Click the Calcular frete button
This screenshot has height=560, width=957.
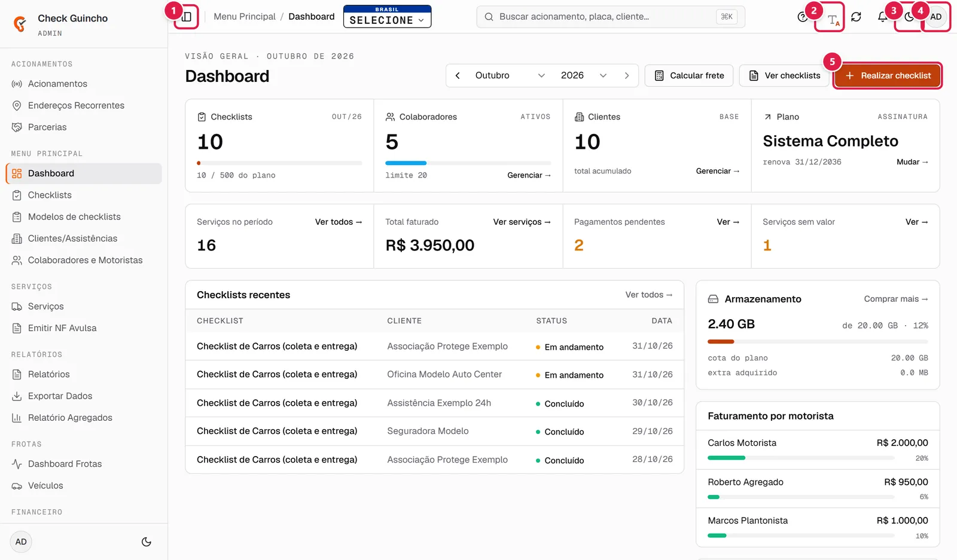(x=689, y=75)
